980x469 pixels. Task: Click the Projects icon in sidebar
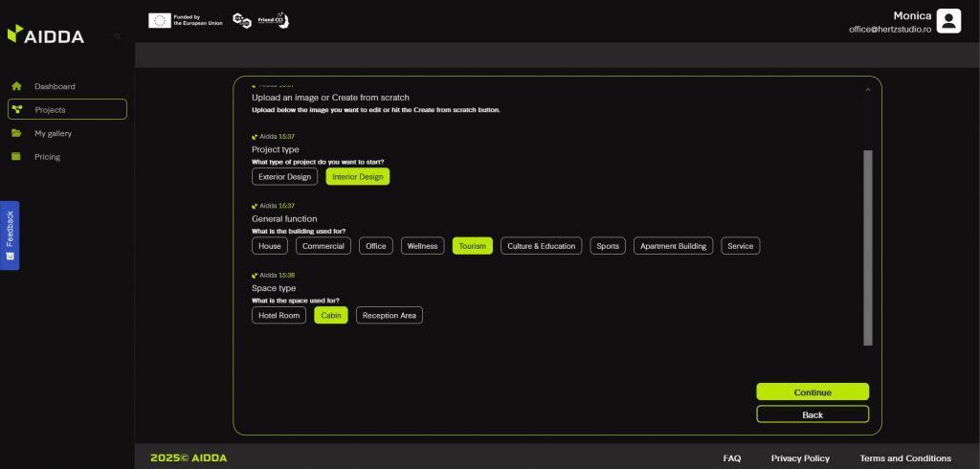tap(17, 110)
